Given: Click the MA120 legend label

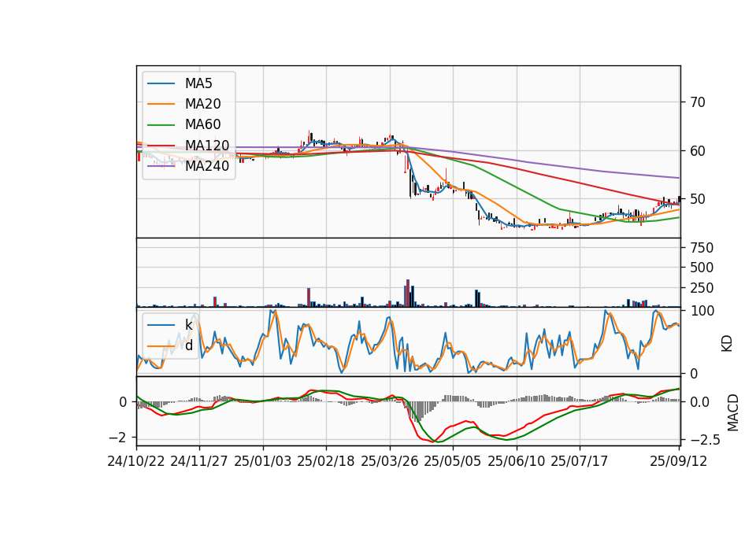Looking at the screenshot, I should (207, 145).
